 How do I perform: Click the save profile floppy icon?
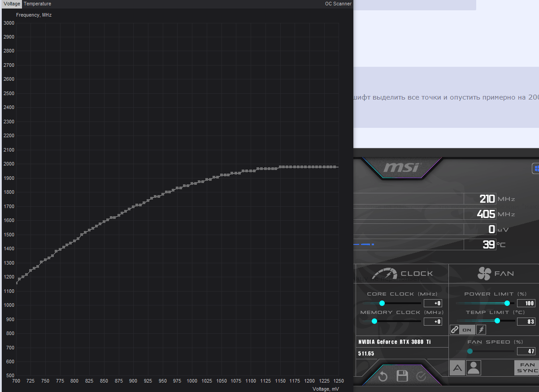point(402,376)
